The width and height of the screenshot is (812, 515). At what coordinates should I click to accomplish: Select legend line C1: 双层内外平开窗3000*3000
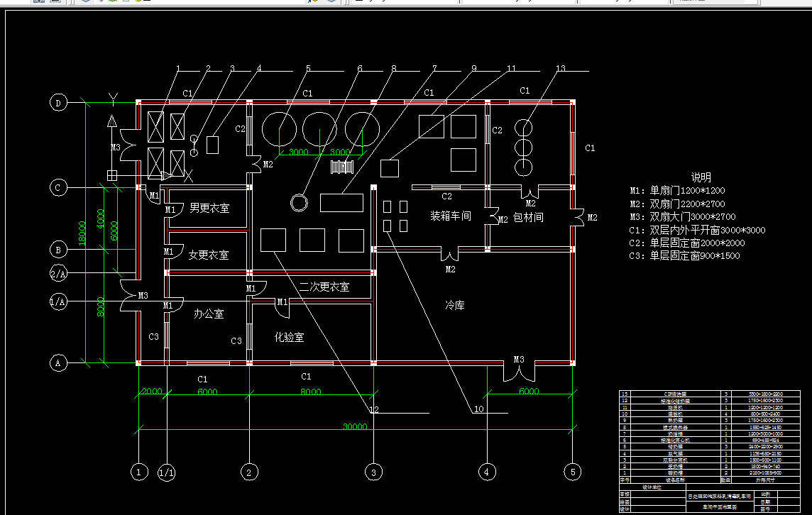point(698,231)
